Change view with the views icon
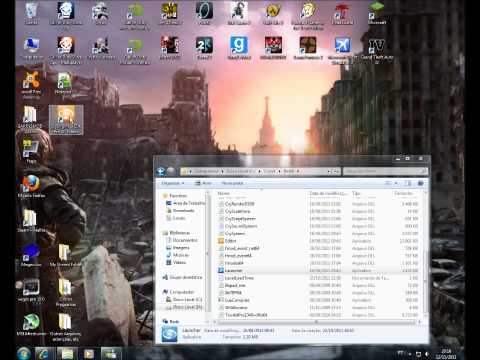 [x=388, y=183]
